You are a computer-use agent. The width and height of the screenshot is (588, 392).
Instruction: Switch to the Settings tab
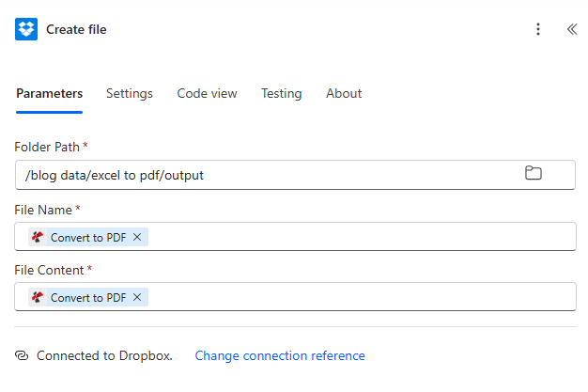[x=130, y=94]
